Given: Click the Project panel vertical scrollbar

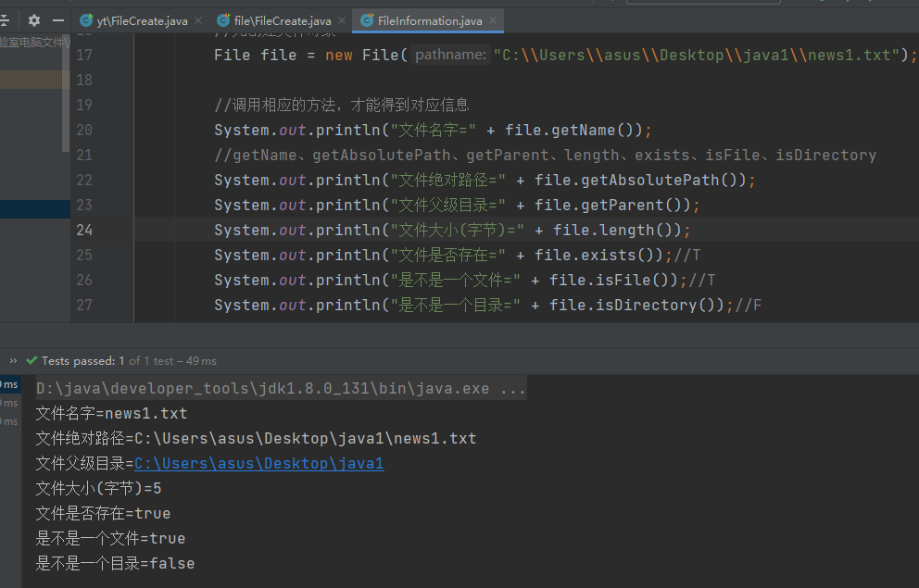Looking at the screenshot, I should tap(65, 93).
